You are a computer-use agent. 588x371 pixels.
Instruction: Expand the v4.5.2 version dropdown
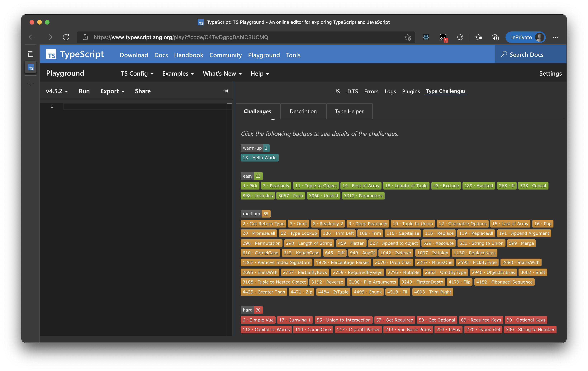click(x=57, y=91)
